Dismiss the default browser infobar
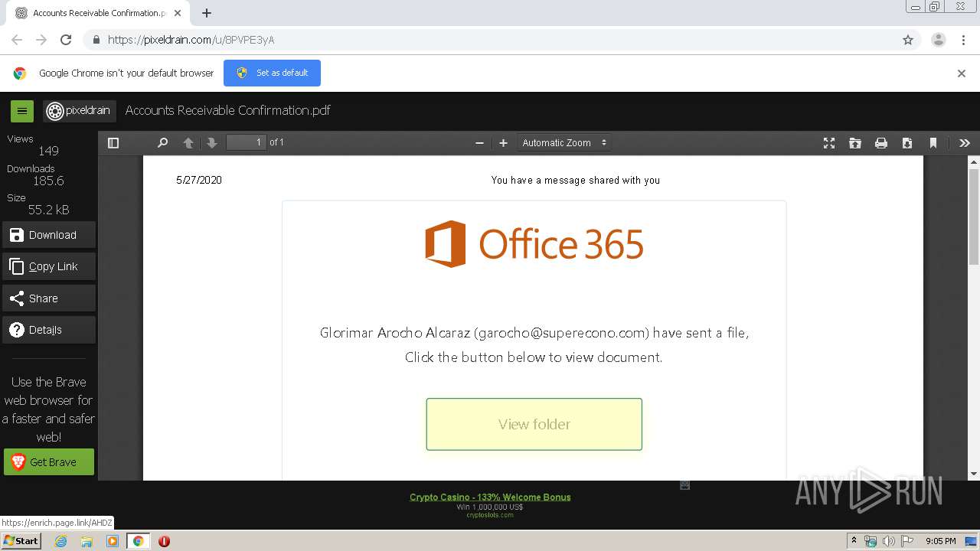Image resolution: width=980 pixels, height=551 pixels. click(x=961, y=73)
